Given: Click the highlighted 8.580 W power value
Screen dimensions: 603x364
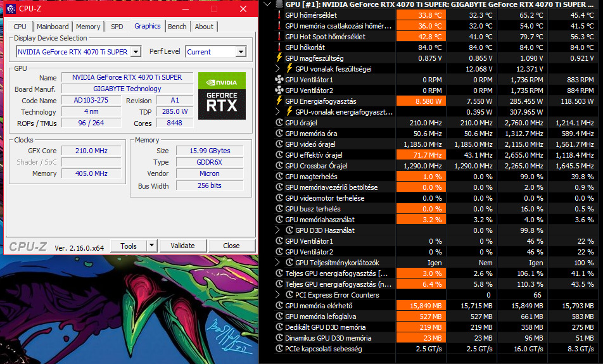Looking at the screenshot, I should [x=421, y=101].
